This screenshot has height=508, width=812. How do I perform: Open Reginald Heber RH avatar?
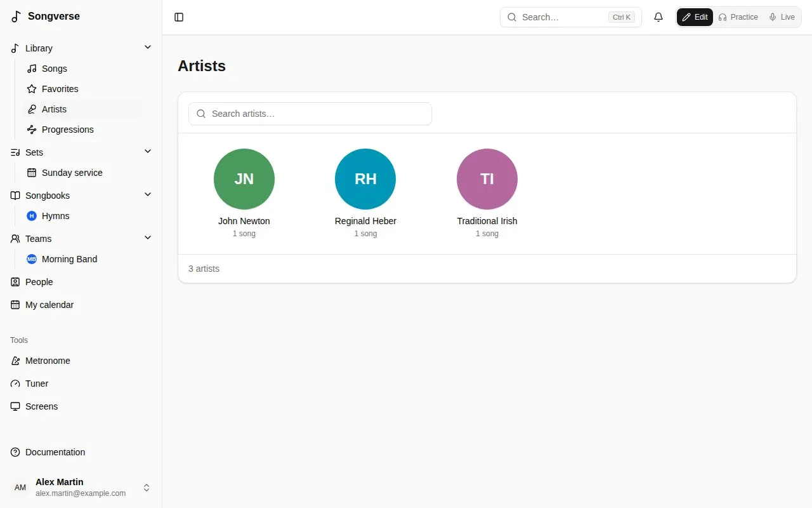point(365,179)
